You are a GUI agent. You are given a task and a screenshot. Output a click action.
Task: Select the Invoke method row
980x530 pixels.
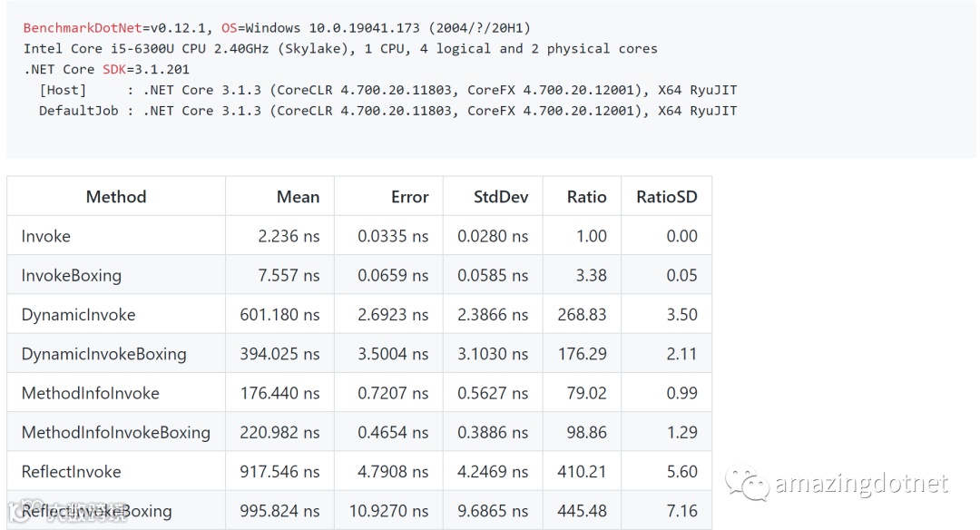(x=45, y=236)
